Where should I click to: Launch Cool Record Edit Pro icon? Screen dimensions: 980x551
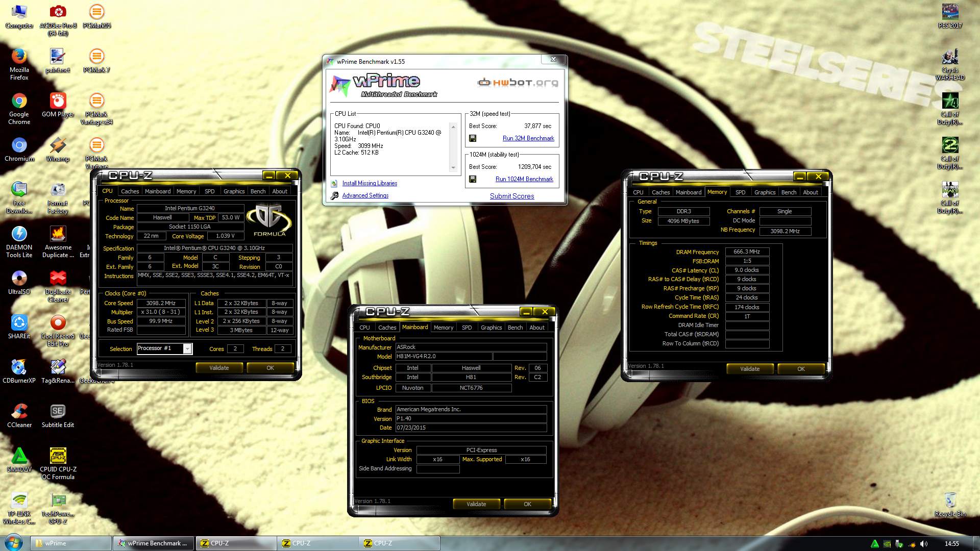tap(58, 331)
